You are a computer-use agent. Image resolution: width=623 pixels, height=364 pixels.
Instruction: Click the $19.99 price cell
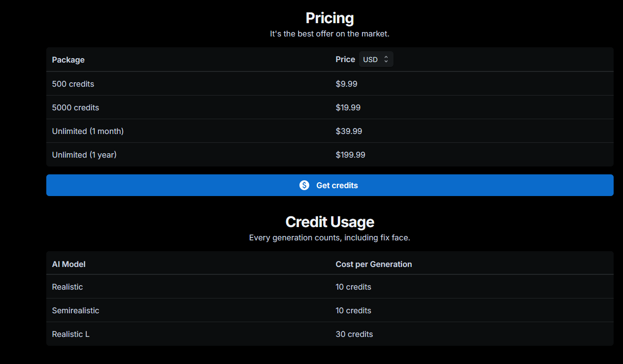tap(348, 107)
